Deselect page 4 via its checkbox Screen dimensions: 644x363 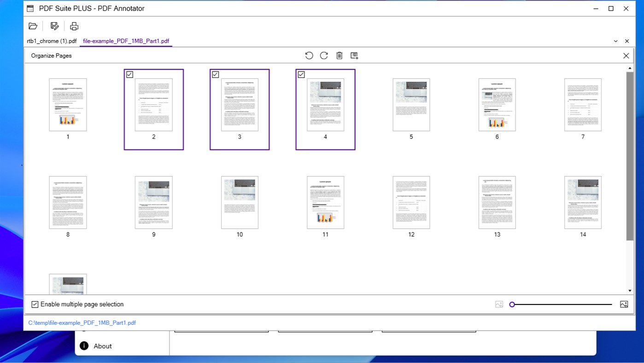(301, 74)
